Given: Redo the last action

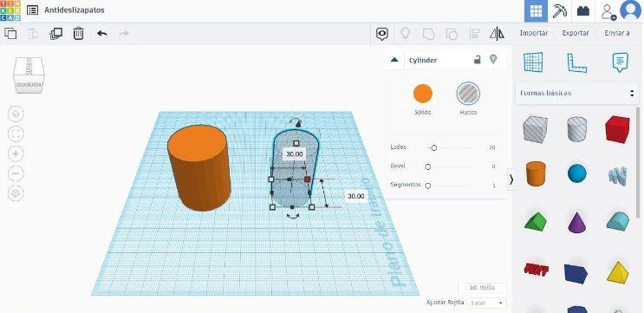Looking at the screenshot, I should pos(124,33).
